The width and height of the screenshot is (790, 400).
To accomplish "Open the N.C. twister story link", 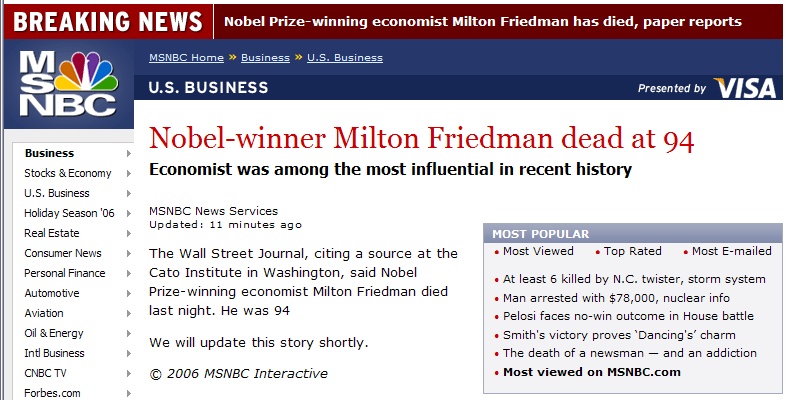I will click(x=634, y=279).
